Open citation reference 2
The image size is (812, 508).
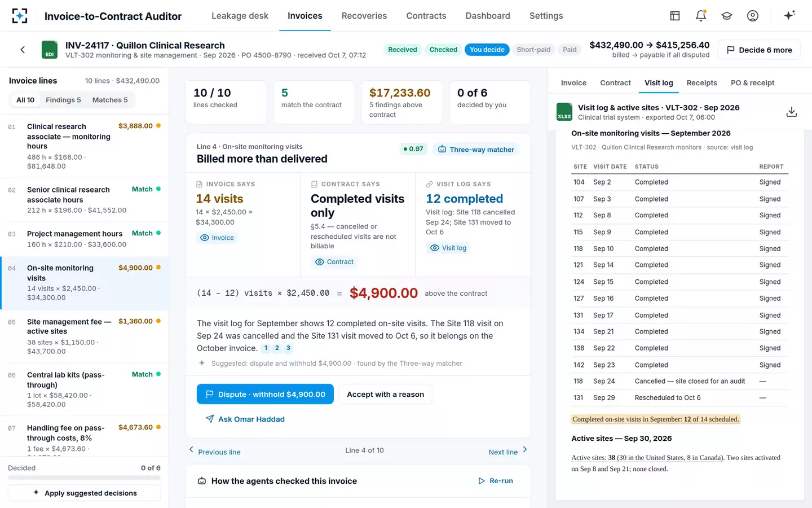coord(277,348)
